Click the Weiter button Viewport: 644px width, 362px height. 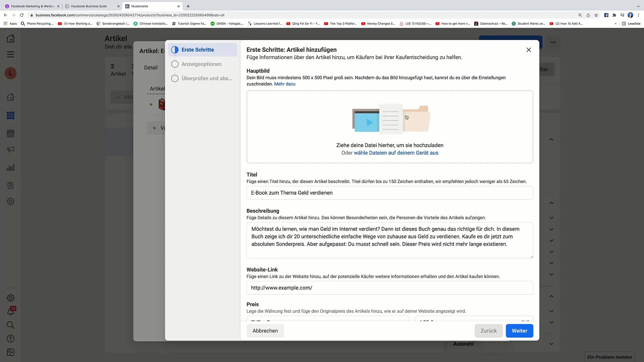pyautogui.click(x=519, y=331)
